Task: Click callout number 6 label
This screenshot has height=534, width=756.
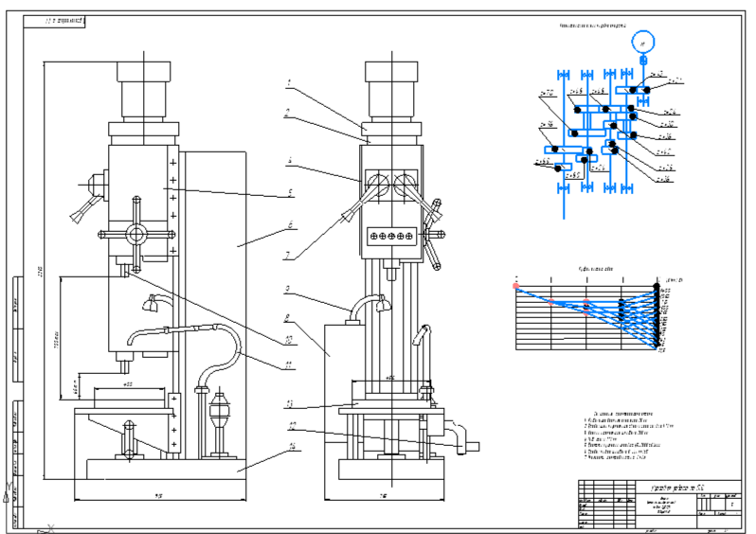Action: point(290,224)
